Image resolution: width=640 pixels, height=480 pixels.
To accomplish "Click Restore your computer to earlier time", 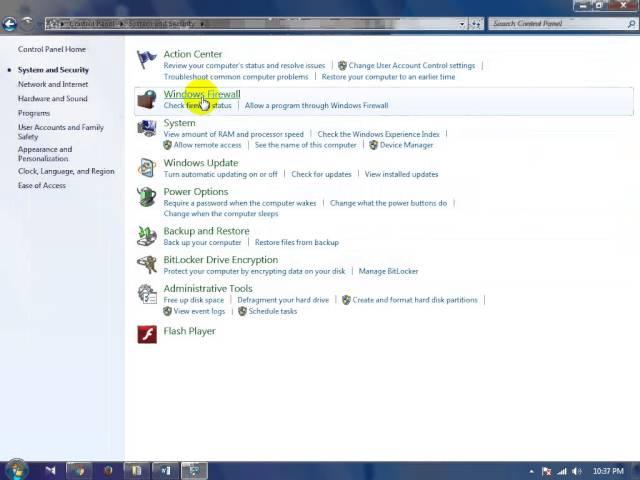I will [388, 77].
